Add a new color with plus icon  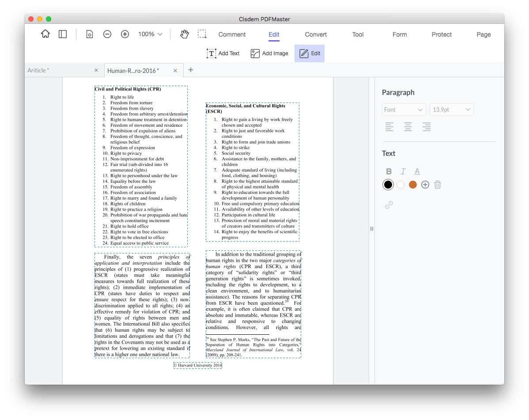click(425, 185)
